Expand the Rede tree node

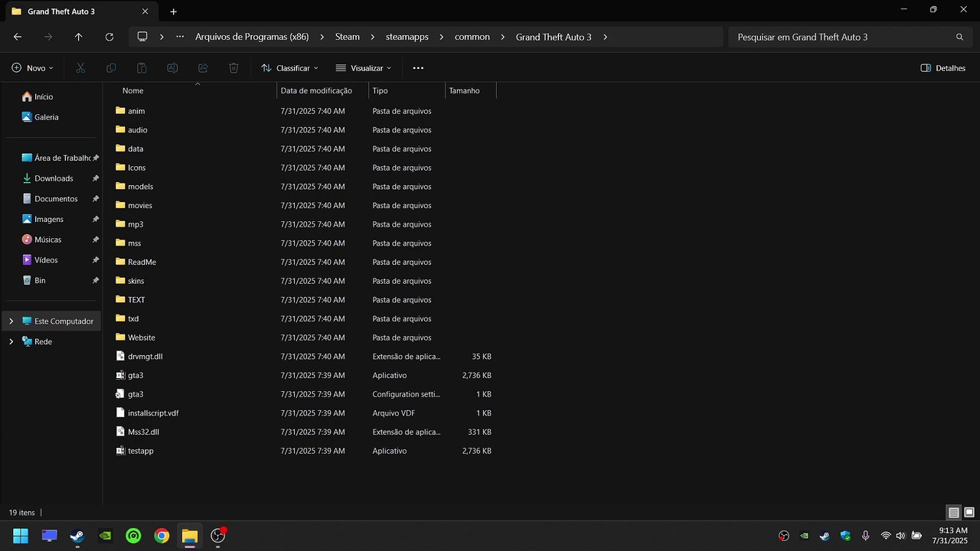point(11,341)
